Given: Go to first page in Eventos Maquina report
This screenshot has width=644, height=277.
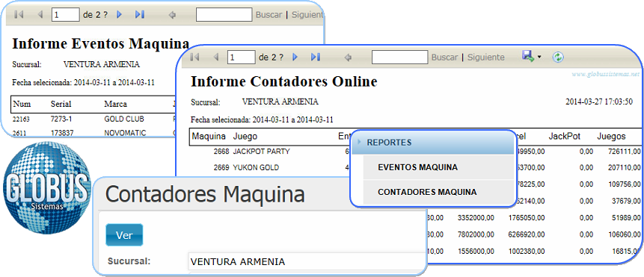Looking at the screenshot, I should (x=19, y=15).
